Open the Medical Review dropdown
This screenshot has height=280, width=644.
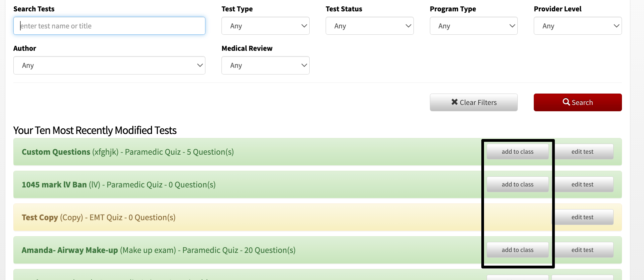266,65
